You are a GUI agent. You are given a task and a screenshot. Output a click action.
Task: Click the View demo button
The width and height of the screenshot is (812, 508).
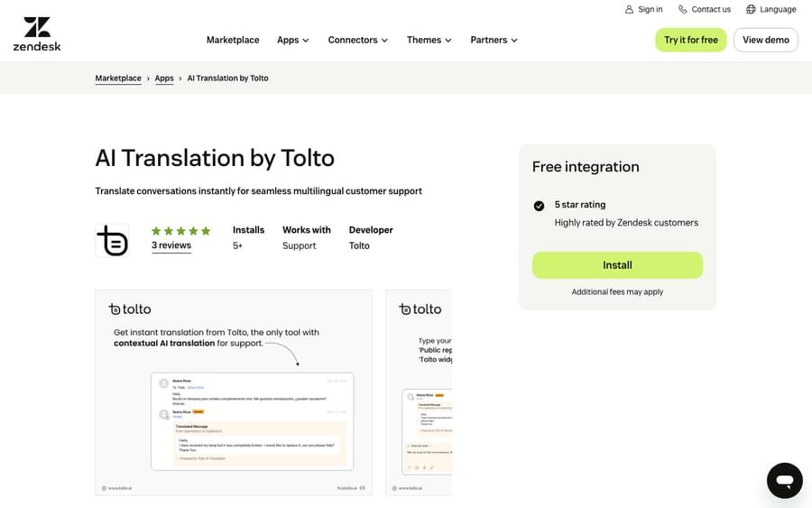click(x=765, y=40)
